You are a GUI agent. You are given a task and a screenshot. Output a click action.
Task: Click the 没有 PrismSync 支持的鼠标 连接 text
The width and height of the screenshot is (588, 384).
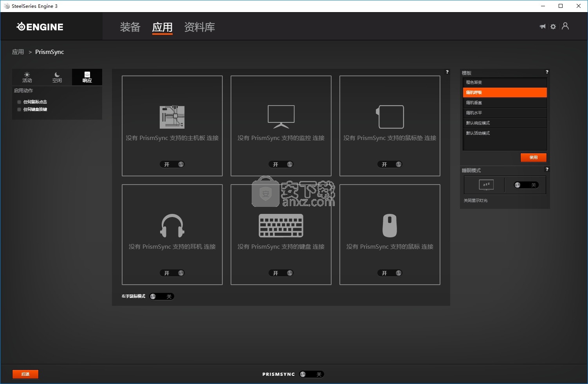click(x=390, y=247)
